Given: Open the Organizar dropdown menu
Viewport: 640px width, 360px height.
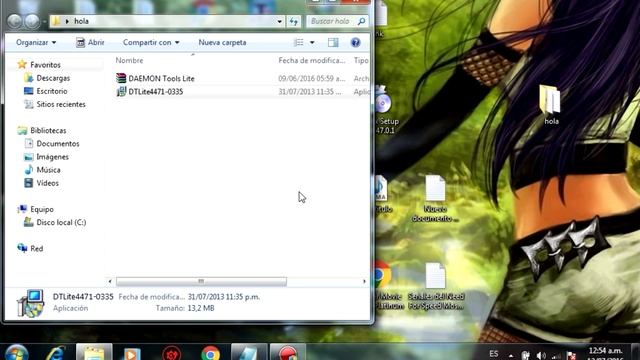Looking at the screenshot, I should coord(36,42).
